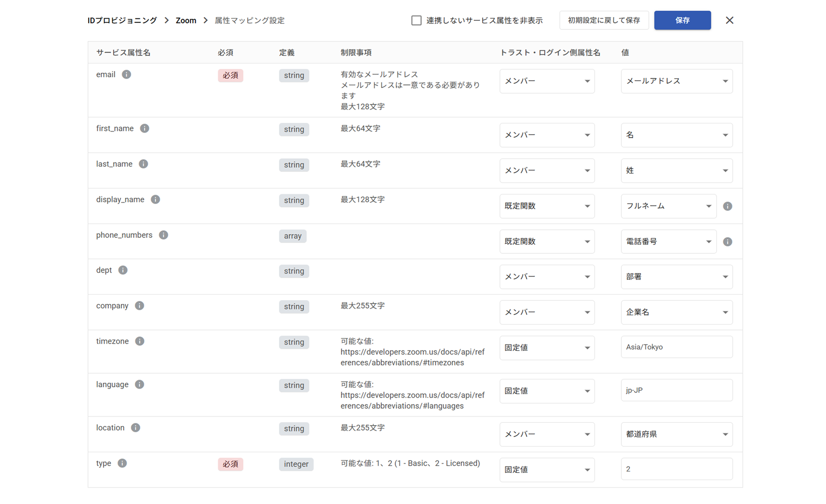The image size is (826, 504).
Task: Click 有効なメールアドレス restriction text
Action: coord(379,75)
